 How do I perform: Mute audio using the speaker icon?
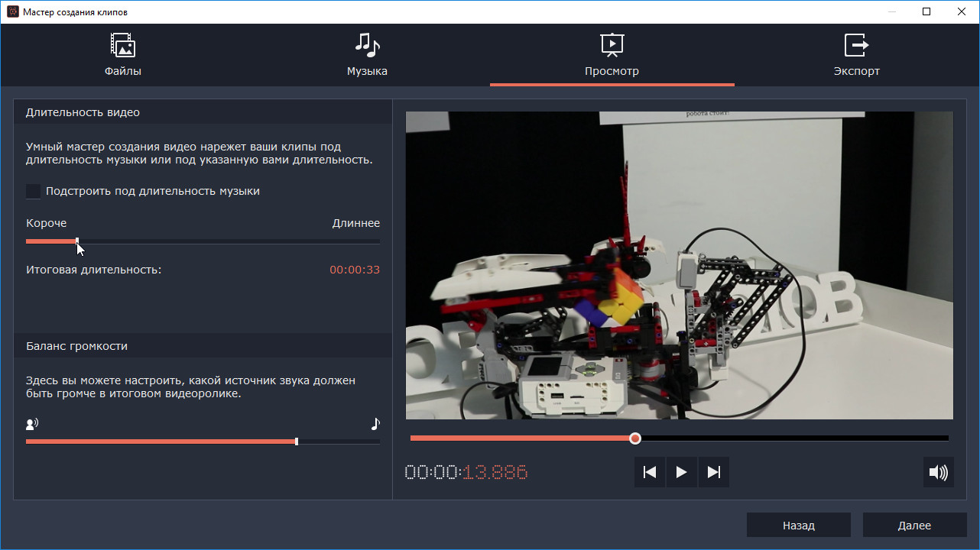point(938,472)
